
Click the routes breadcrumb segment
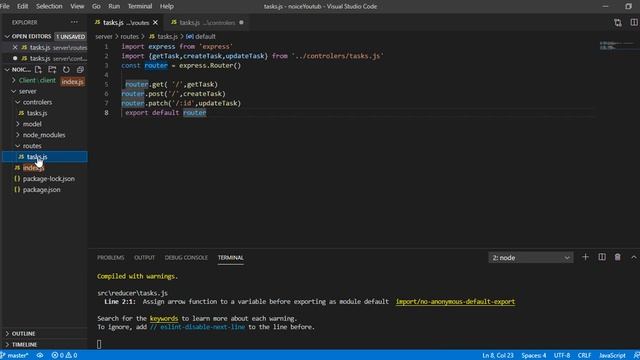click(x=129, y=36)
